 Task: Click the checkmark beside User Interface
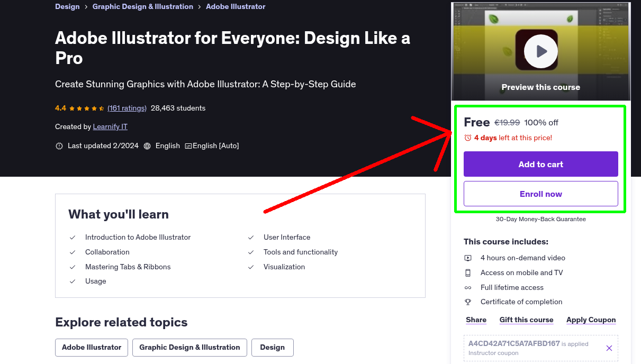point(251,238)
